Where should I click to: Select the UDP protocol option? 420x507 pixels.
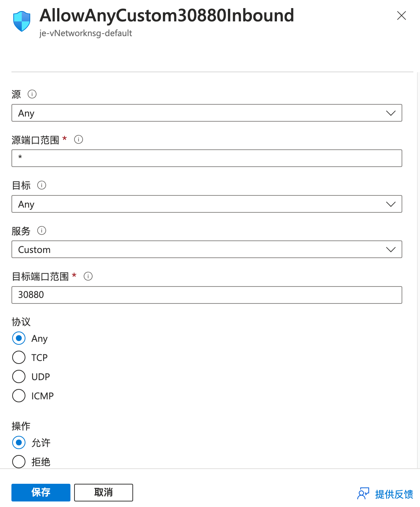pyautogui.click(x=19, y=376)
